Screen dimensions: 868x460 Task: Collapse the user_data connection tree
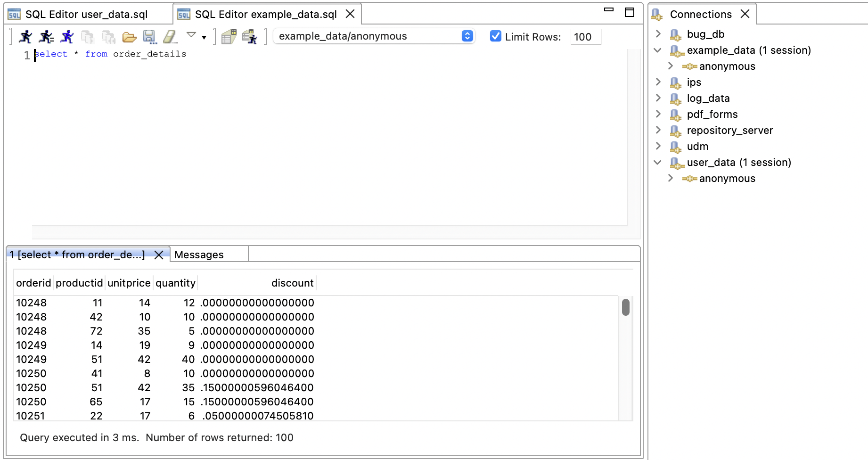[x=658, y=162]
